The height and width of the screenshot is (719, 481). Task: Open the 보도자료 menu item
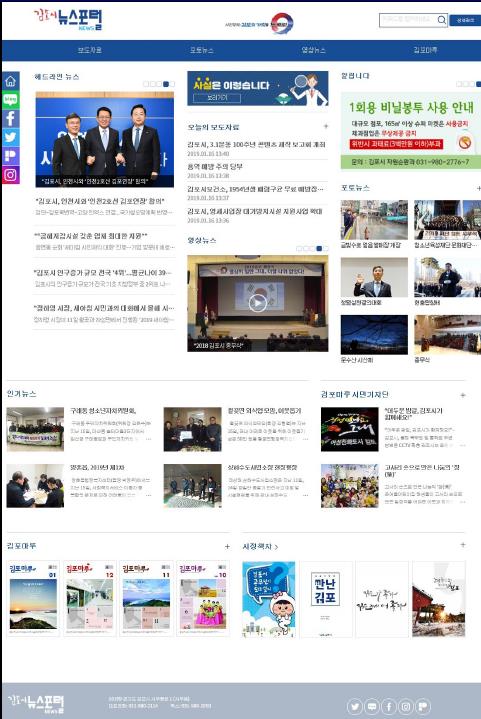click(x=89, y=50)
